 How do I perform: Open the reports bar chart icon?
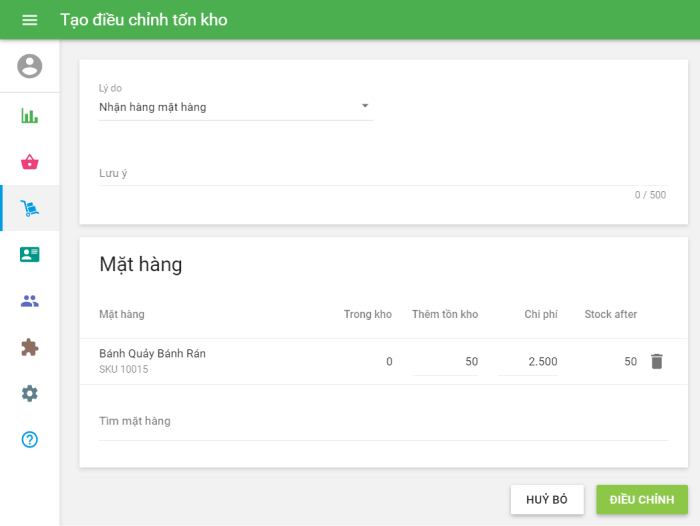coord(30,116)
